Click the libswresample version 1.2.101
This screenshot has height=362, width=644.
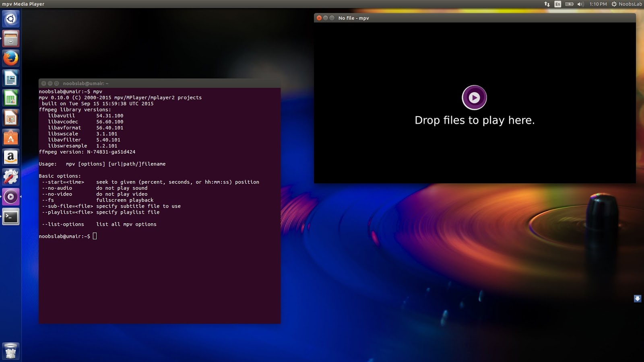click(107, 146)
